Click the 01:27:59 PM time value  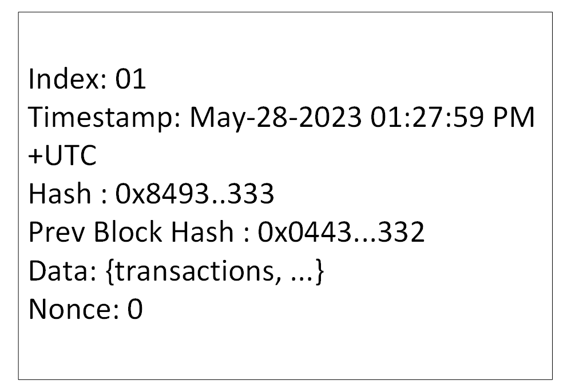pyautogui.click(x=453, y=117)
